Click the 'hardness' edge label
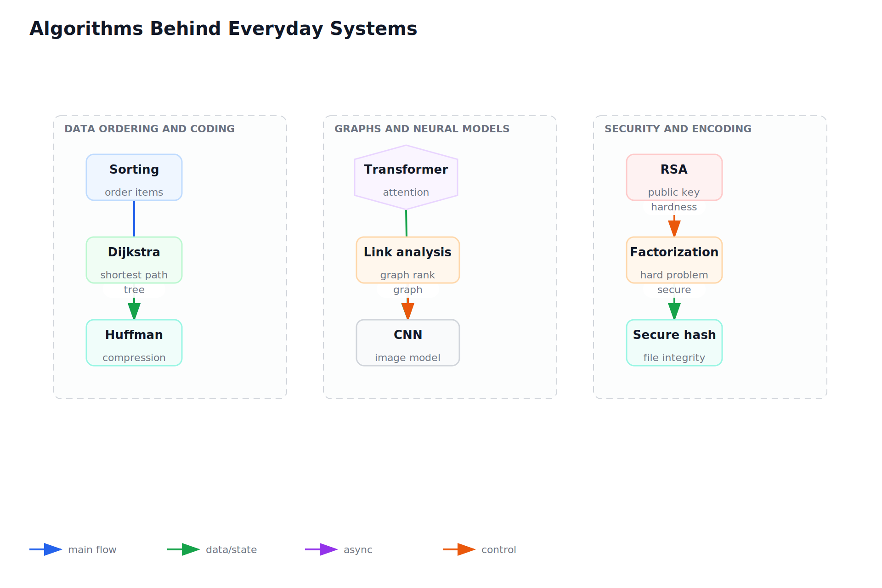 point(674,207)
